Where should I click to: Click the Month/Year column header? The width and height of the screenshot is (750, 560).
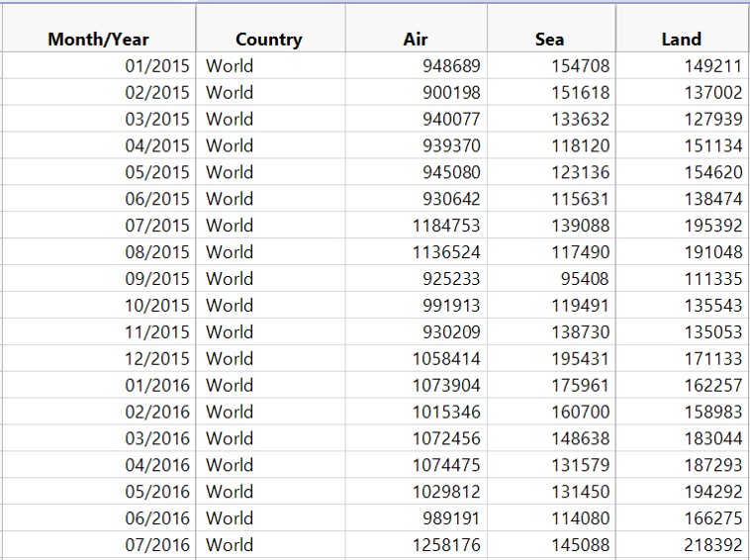point(98,40)
